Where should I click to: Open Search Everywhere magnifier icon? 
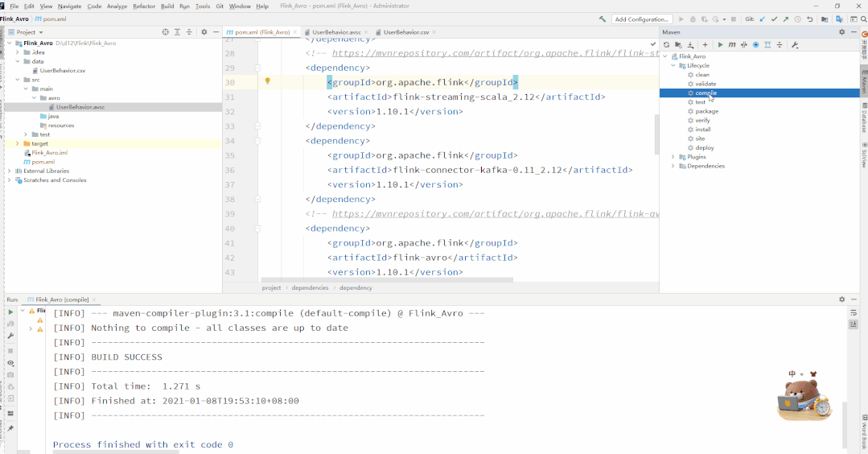point(863,19)
